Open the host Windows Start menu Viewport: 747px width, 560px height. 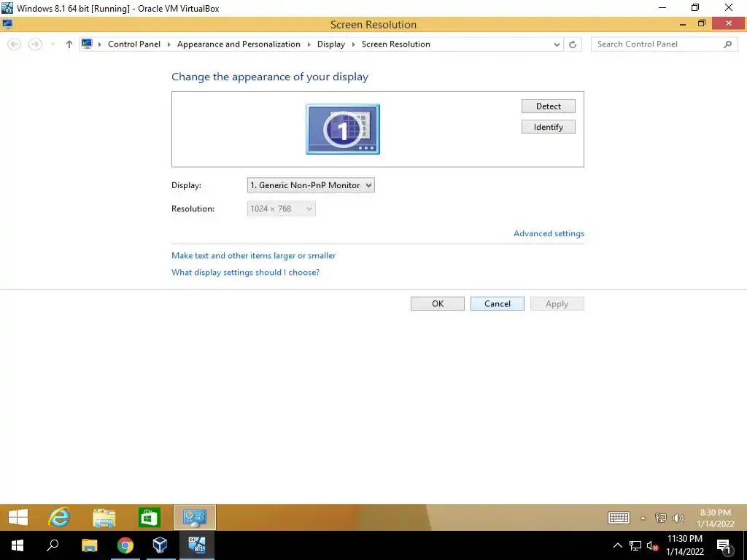[x=18, y=545]
